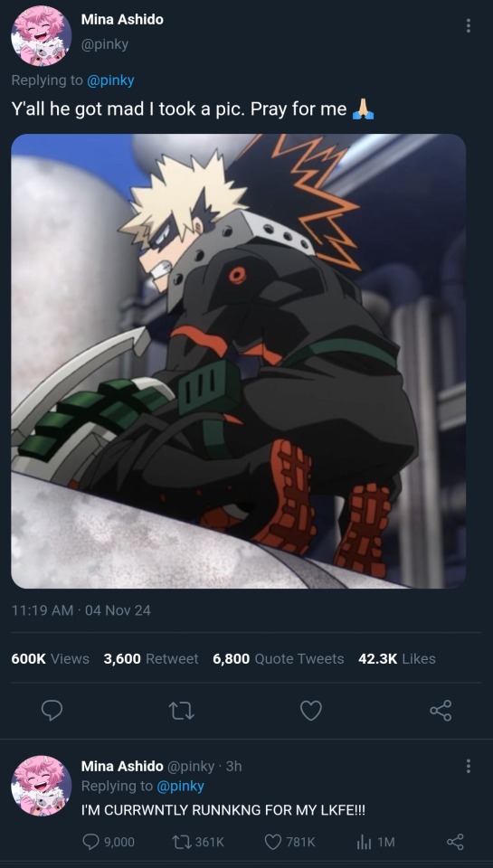493x868 pixels.
Task: Reply to second tweet showing 9,000 comments
Action: [109, 842]
